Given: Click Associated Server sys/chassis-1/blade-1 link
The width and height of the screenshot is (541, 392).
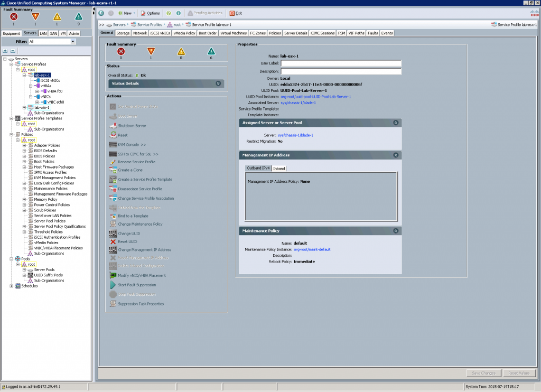Looking at the screenshot, I should (x=298, y=103).
